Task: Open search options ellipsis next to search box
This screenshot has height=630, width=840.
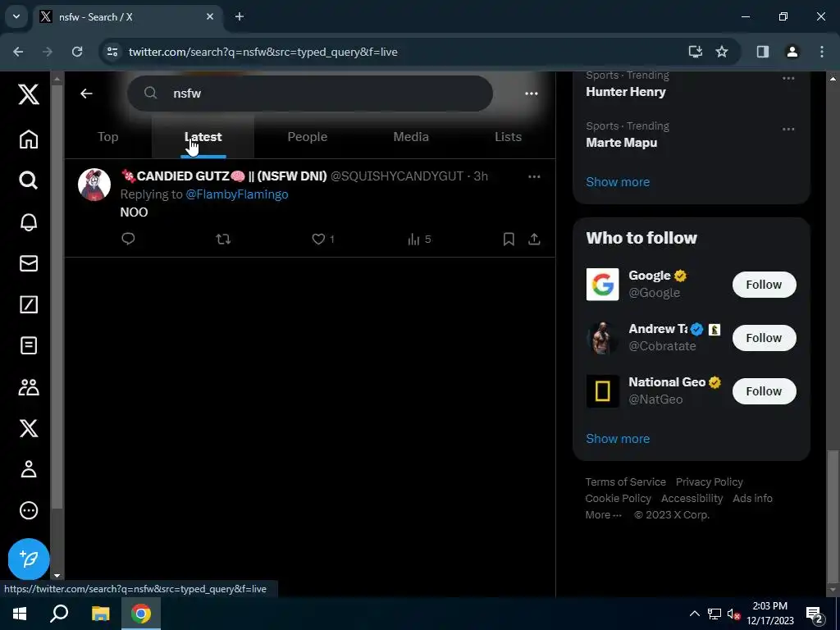Action: (x=531, y=94)
